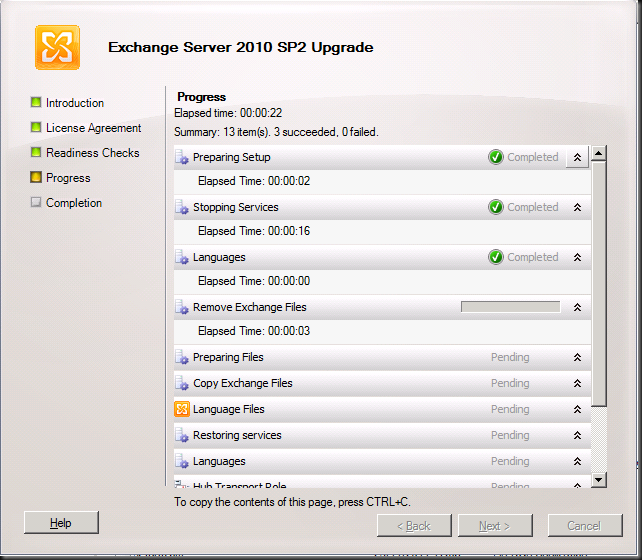Click the Preparing Files row title
This screenshot has height=560, width=642.
pos(228,357)
